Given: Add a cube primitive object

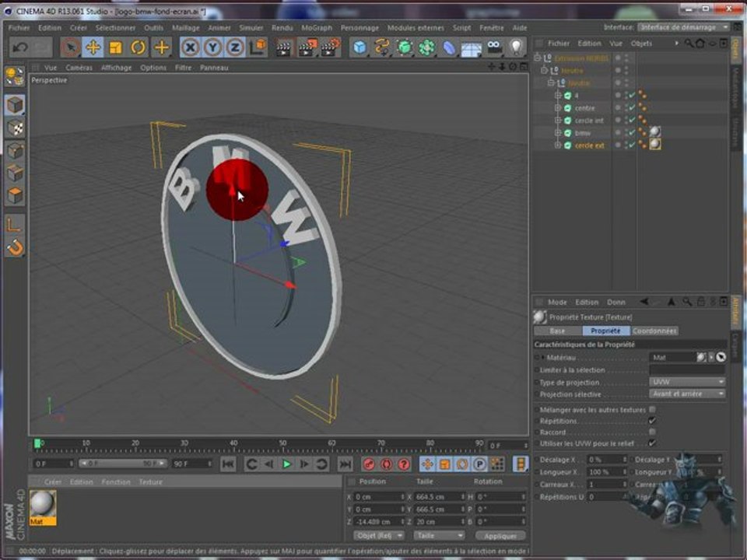Looking at the screenshot, I should click(x=360, y=47).
